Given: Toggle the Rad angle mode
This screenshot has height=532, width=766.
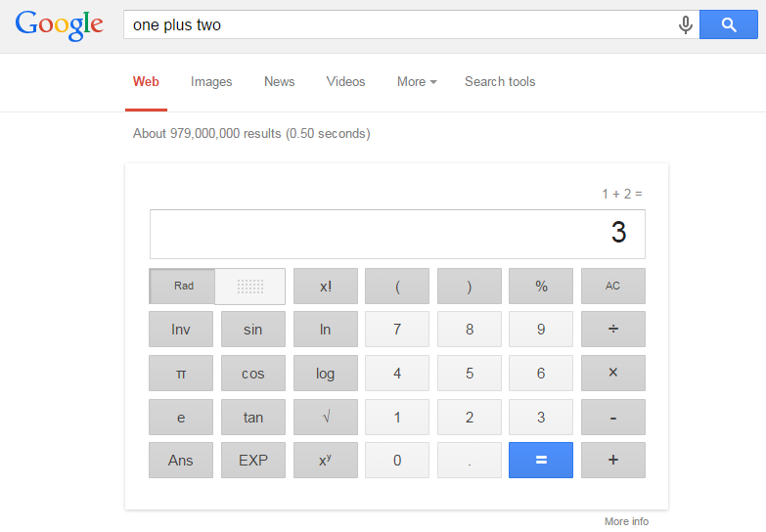Looking at the screenshot, I should pyautogui.click(x=183, y=287).
